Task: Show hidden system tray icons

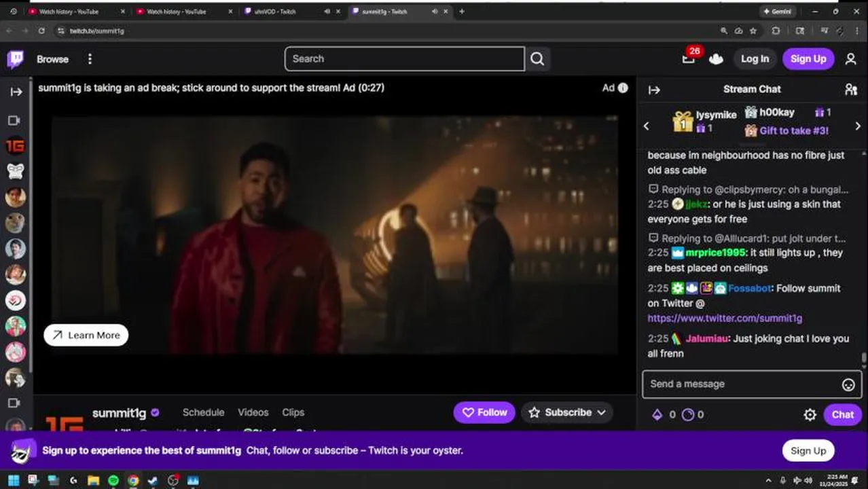Action: (768, 481)
